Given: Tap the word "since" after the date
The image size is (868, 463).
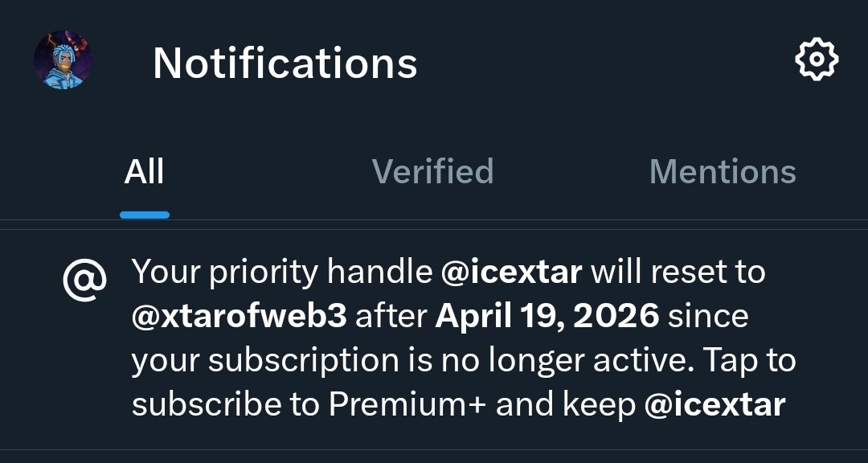Looking at the screenshot, I should (708, 317).
